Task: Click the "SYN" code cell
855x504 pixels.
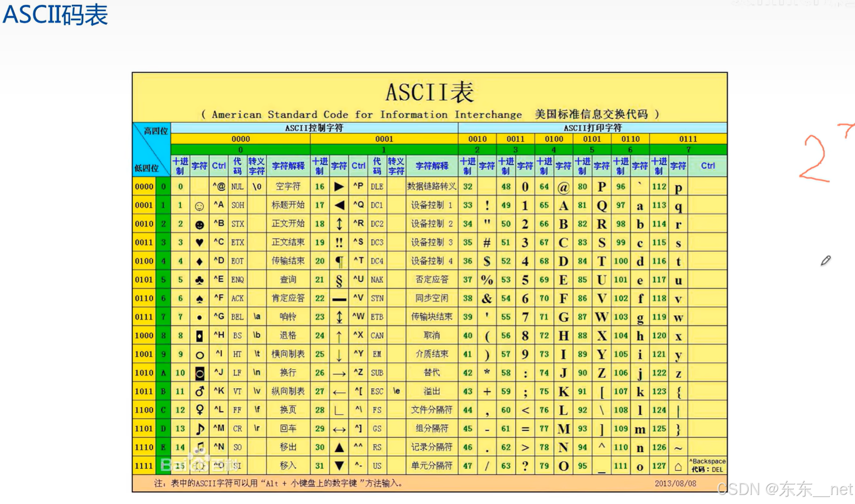Action: (x=377, y=298)
